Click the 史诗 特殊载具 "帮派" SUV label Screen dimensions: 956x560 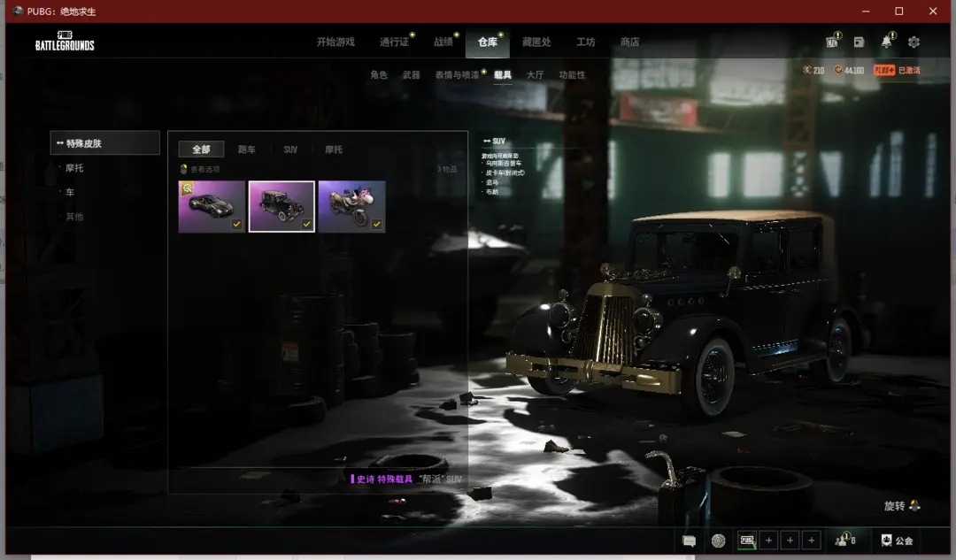click(x=406, y=479)
